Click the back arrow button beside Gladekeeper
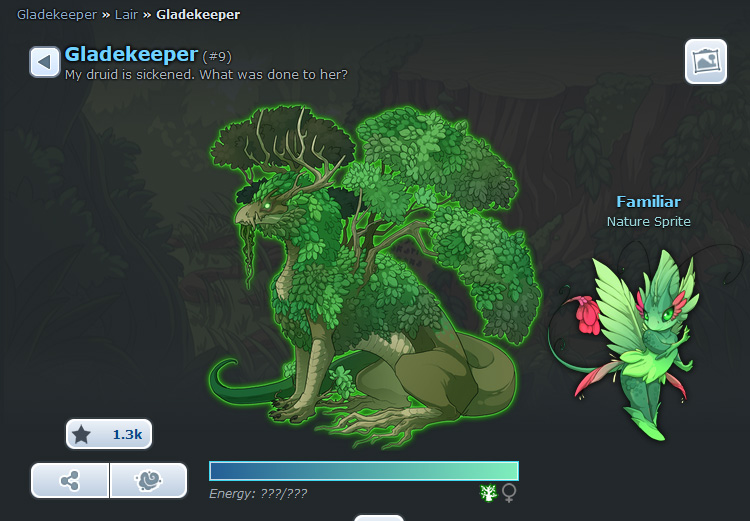The image size is (750, 521). 44,62
